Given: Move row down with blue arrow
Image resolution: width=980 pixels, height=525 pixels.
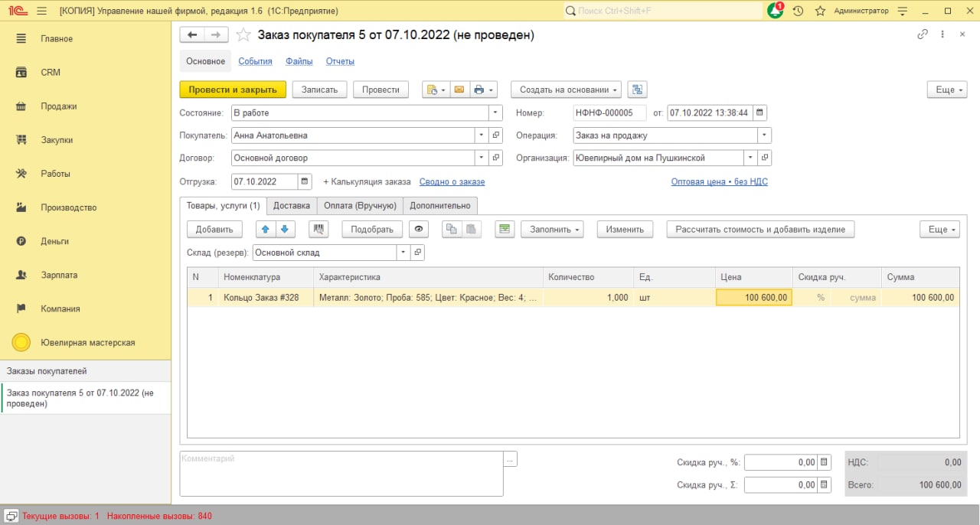Looking at the screenshot, I should [x=285, y=229].
